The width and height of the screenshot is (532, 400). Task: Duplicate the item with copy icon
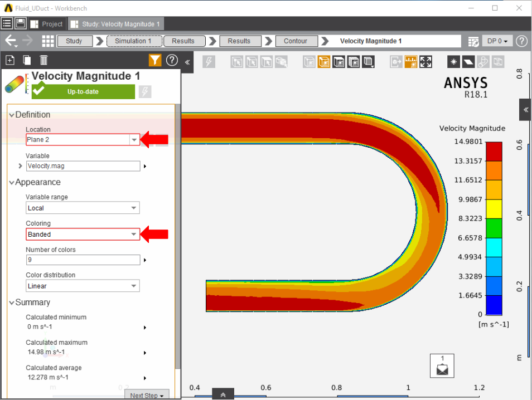(x=27, y=60)
